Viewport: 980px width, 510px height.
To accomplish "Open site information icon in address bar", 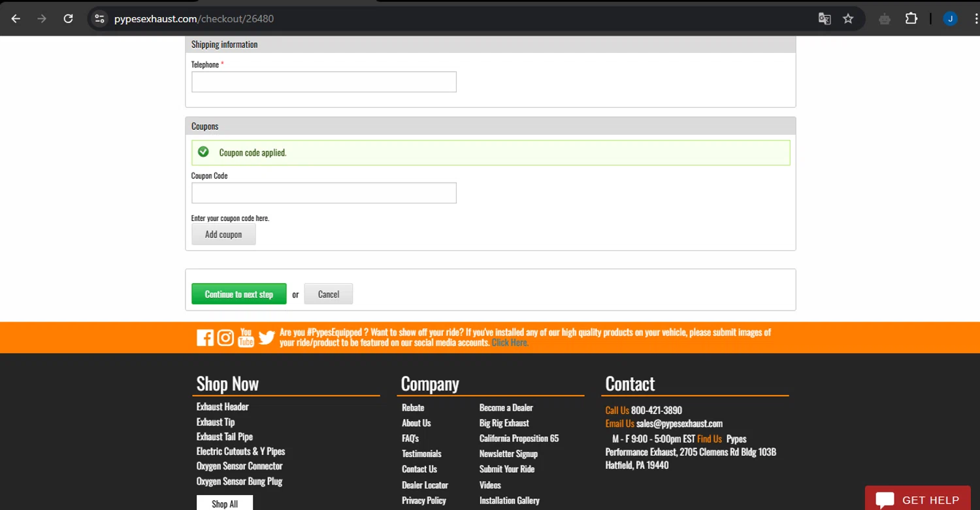I will pos(99,19).
